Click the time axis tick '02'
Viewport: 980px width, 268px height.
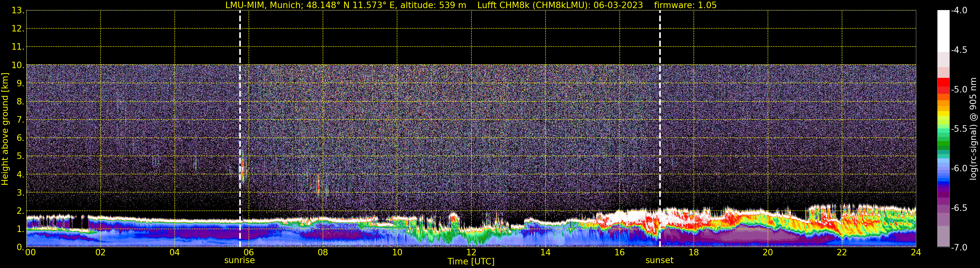click(x=100, y=252)
